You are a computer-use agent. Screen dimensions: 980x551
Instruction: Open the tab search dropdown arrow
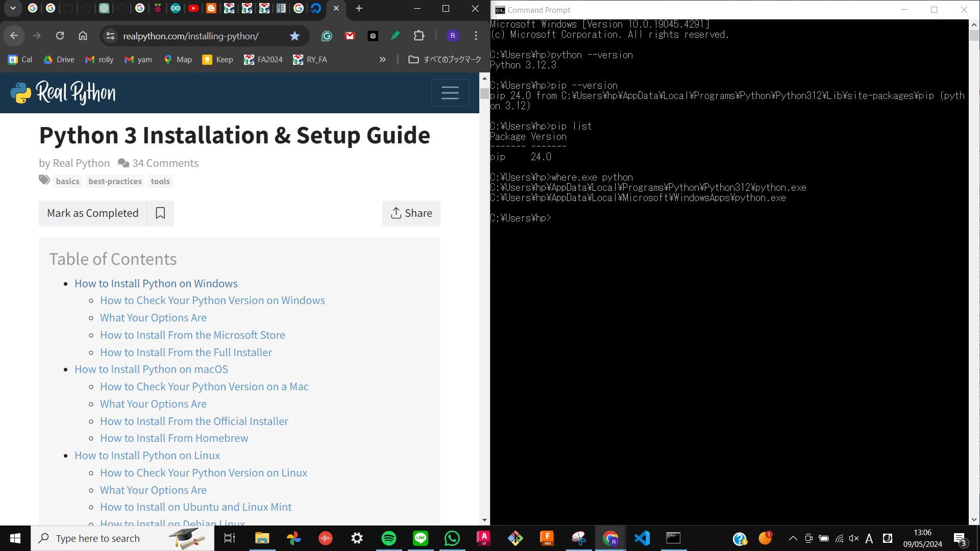tap(13, 8)
